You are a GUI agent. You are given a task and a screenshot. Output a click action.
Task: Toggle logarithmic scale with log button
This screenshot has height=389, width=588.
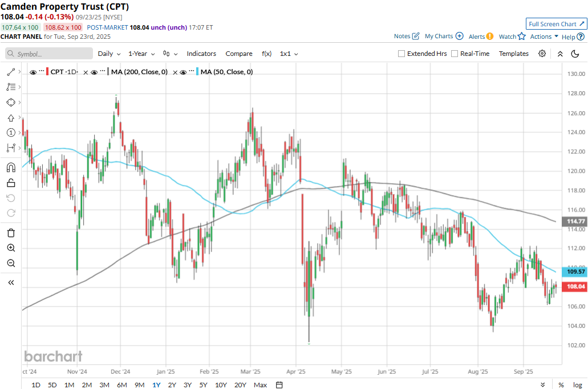point(578,385)
